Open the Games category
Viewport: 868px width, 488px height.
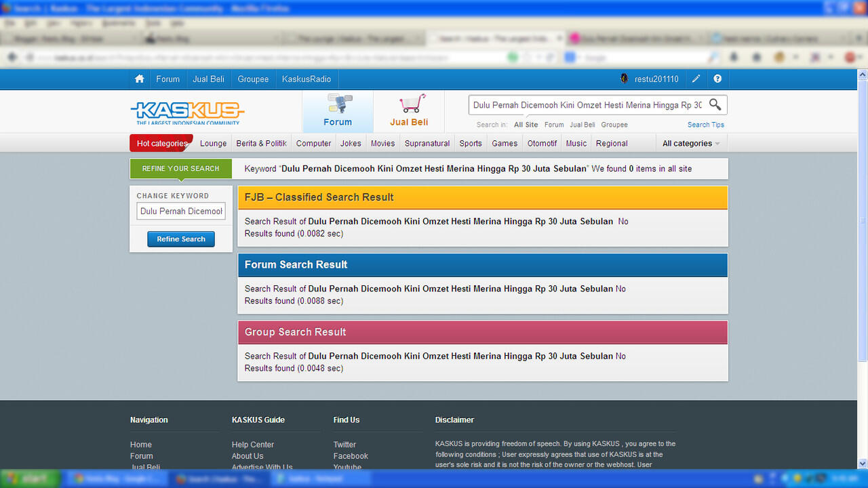(505, 143)
